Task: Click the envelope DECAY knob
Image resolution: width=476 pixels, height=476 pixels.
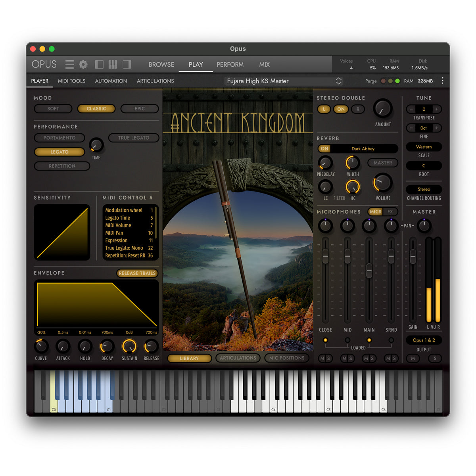Action: click(107, 347)
